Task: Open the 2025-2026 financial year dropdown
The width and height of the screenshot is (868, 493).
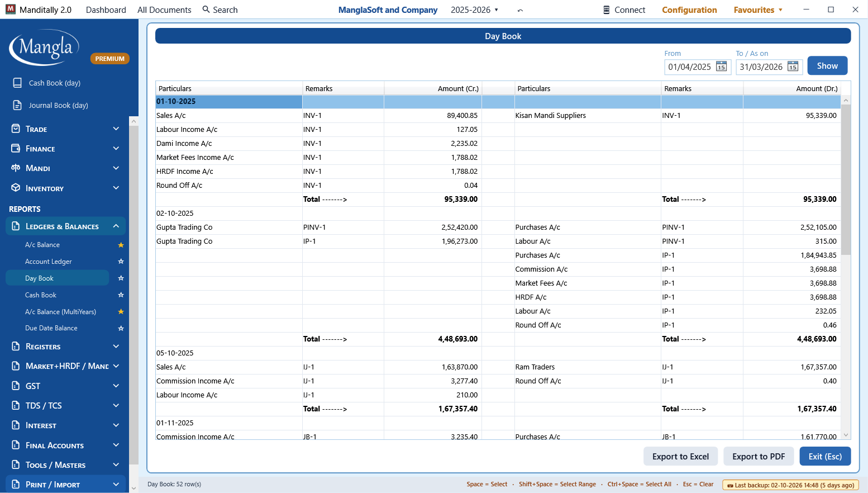Action: [475, 10]
